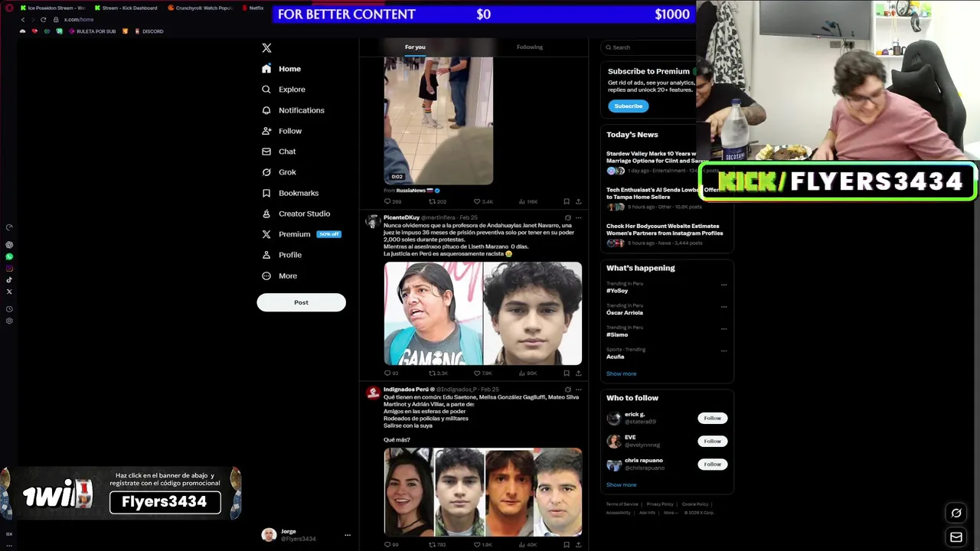Image resolution: width=980 pixels, height=551 pixels.
Task: Switch to the Netflix browser tab
Action: 253,8
